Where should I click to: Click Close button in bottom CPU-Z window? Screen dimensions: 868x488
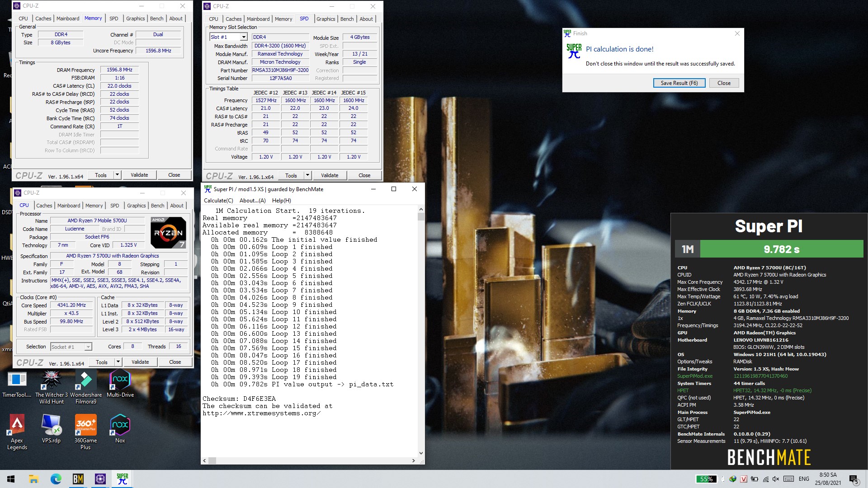(175, 362)
